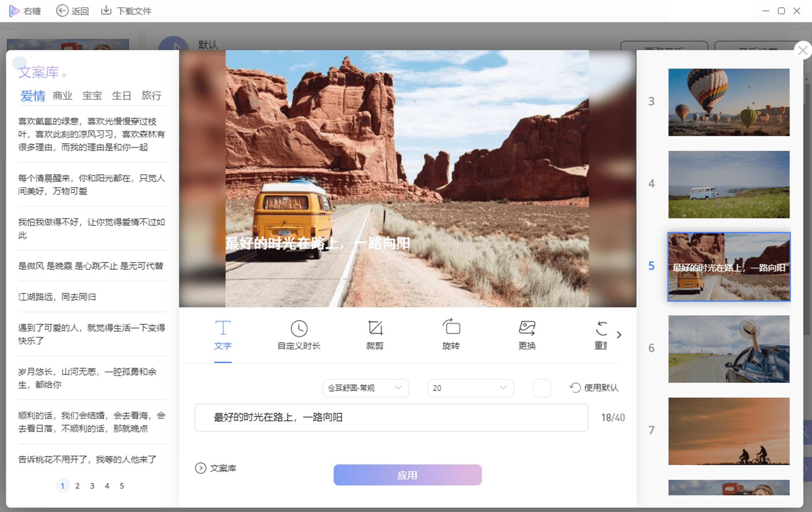This screenshot has height=512, width=812.
Task: Select slide 4 van by sea thumbnail
Action: point(729,184)
